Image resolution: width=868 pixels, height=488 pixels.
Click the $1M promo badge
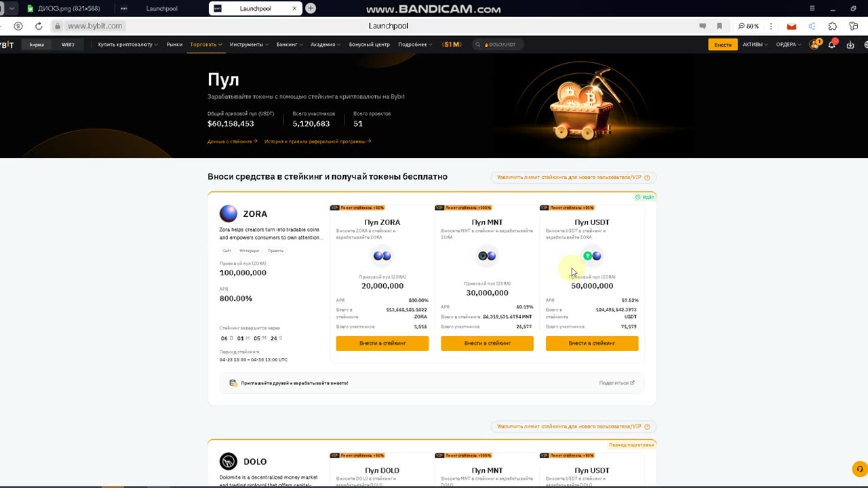pos(452,45)
